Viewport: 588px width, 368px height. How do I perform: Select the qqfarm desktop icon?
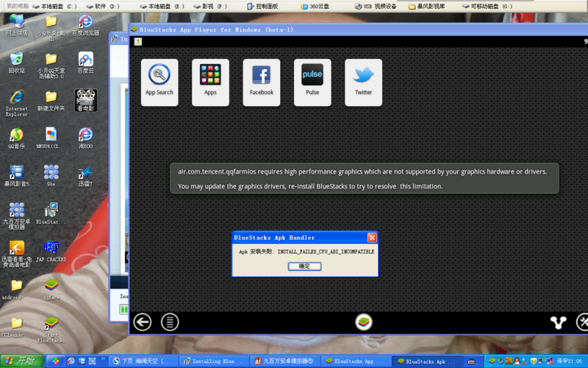(x=51, y=289)
